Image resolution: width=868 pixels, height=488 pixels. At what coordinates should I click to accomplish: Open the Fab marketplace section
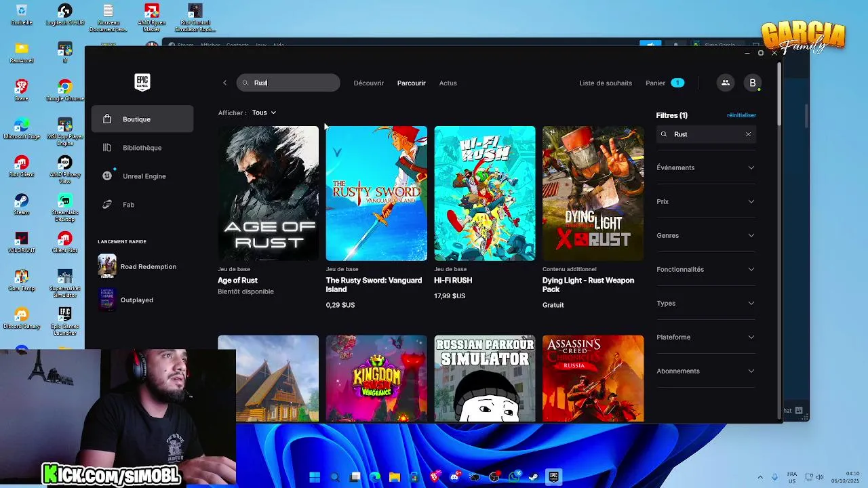click(142, 205)
